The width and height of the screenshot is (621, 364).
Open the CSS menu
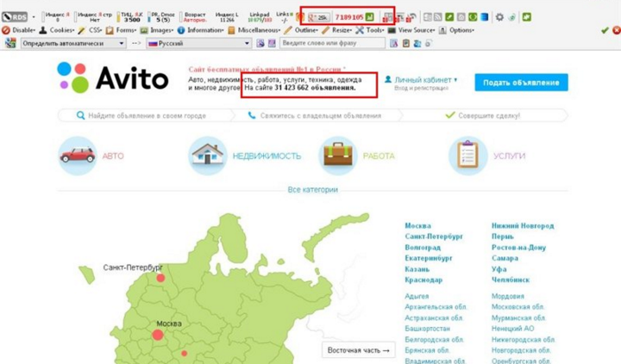(x=90, y=30)
